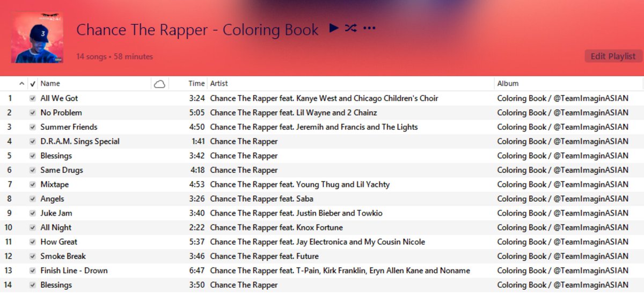This screenshot has width=644, height=306.
Task: Click track number 11
Action: 8,242
